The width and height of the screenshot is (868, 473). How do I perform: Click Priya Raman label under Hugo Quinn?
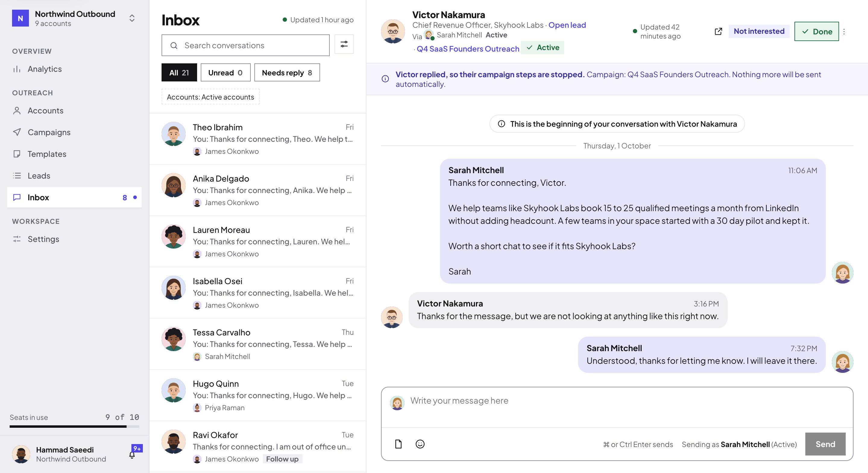[x=225, y=408]
